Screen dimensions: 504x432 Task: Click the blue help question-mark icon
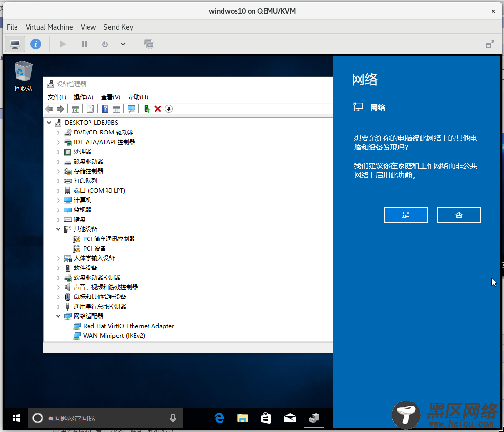coord(105,109)
